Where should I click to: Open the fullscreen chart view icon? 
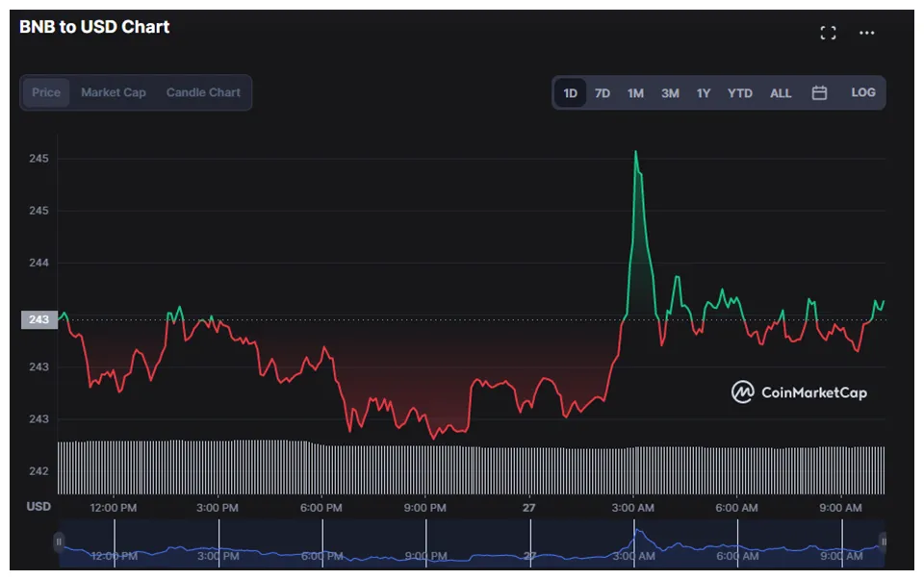click(828, 32)
